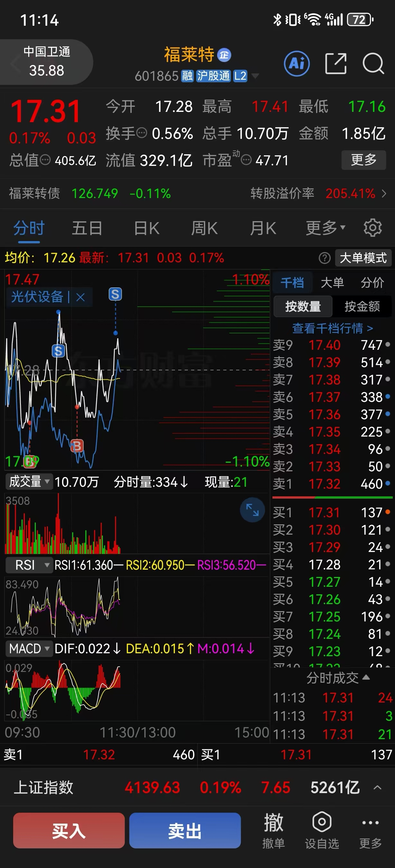Expand chart to fullscreen arrows icon
The height and width of the screenshot is (868, 395).
[252, 510]
